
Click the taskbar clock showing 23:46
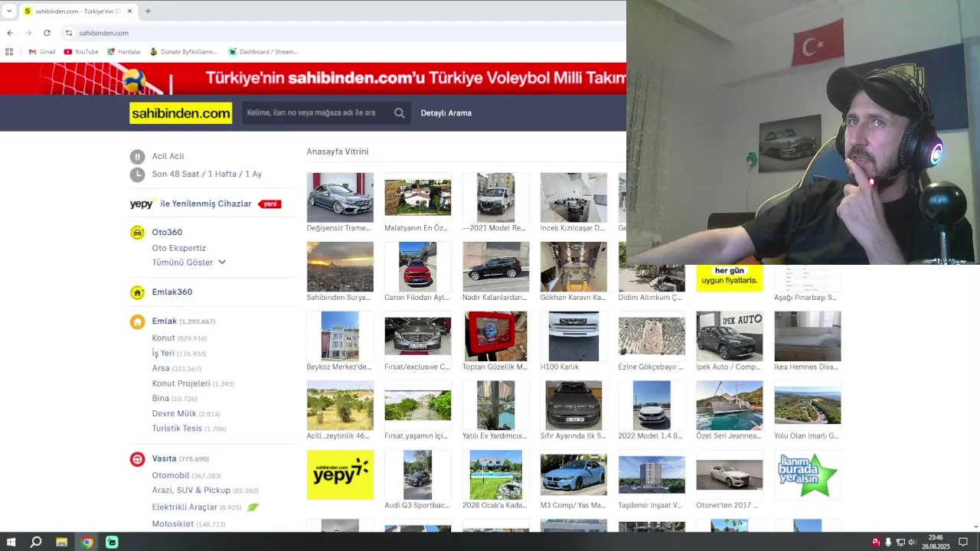point(936,542)
